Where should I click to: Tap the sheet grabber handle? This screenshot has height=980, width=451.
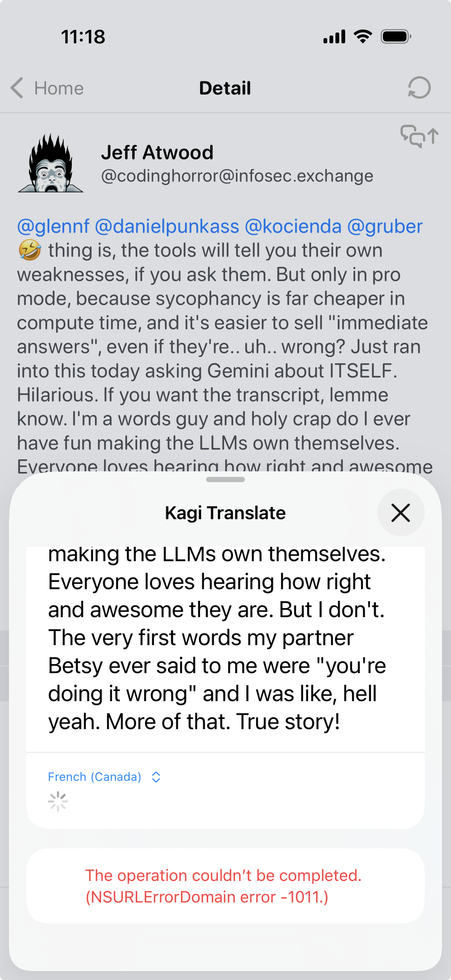(225, 480)
